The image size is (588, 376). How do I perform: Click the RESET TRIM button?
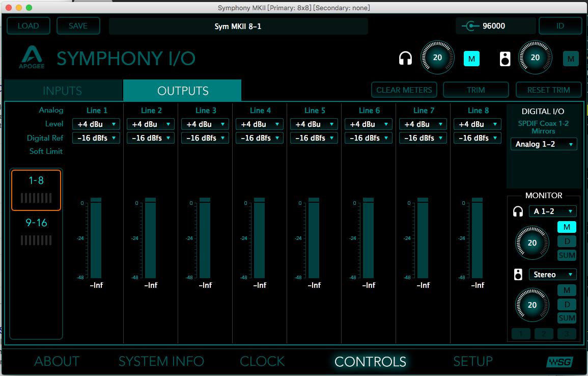click(x=548, y=90)
